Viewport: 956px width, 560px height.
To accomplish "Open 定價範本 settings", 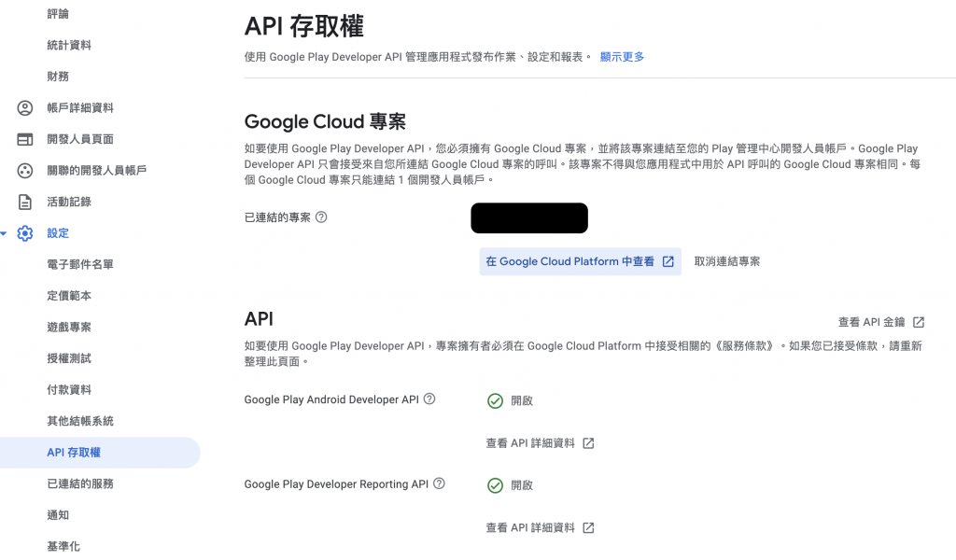I will tap(69, 296).
